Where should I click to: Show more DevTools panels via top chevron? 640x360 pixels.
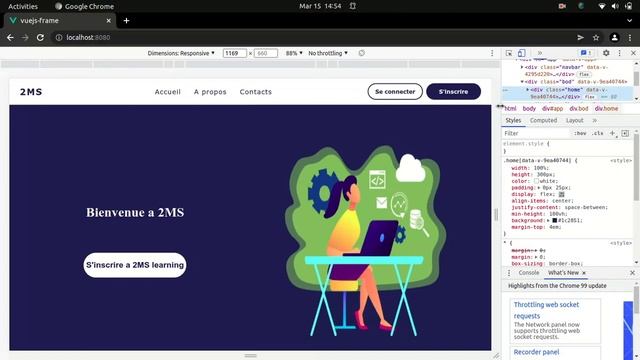540,53
